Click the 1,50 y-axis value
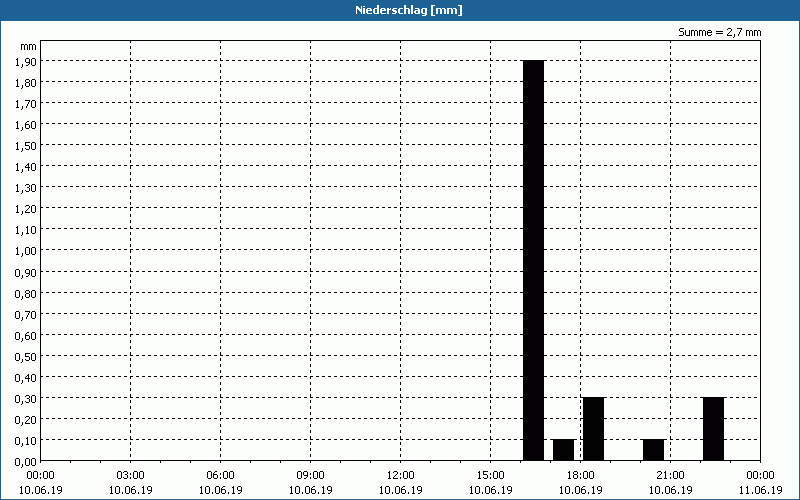 [x=26, y=145]
